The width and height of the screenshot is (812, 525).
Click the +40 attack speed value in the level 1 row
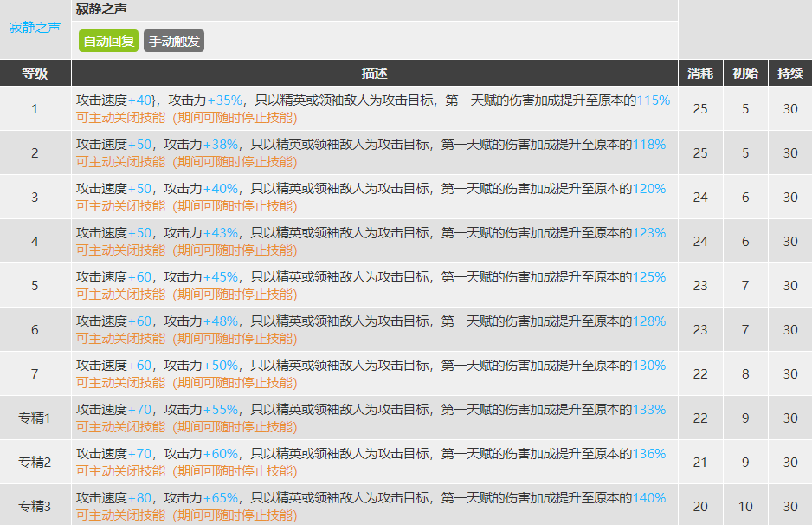tap(142, 100)
